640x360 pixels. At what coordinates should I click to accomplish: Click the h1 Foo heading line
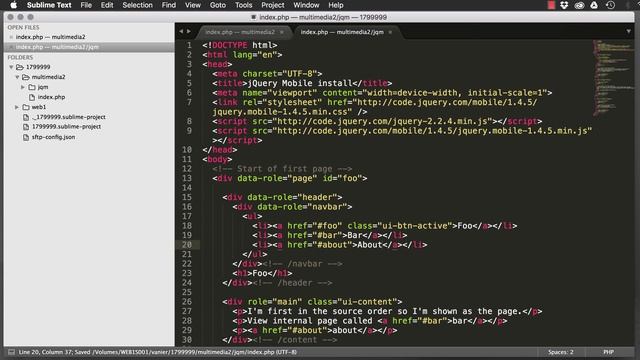pos(262,273)
